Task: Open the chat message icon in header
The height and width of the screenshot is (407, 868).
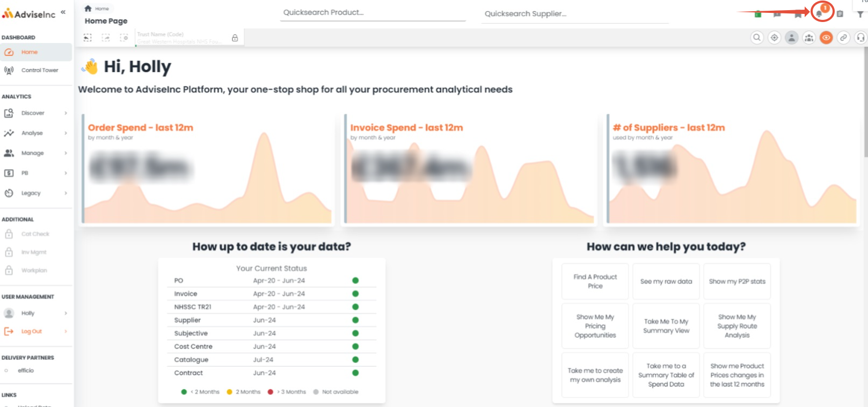Action: coord(777,14)
